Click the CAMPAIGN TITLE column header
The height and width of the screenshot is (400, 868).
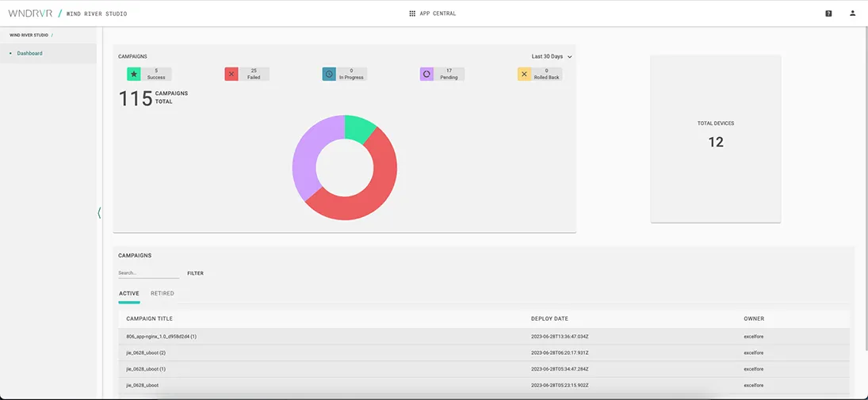(150, 318)
